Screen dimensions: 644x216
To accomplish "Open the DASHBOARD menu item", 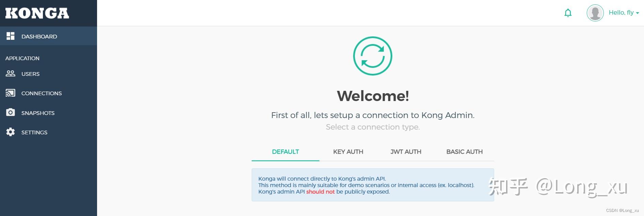I will (x=39, y=36).
